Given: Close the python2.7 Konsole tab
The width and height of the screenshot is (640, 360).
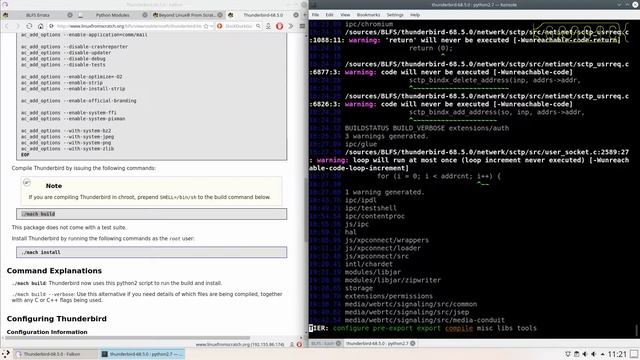Looking at the screenshot, I should (413, 344).
